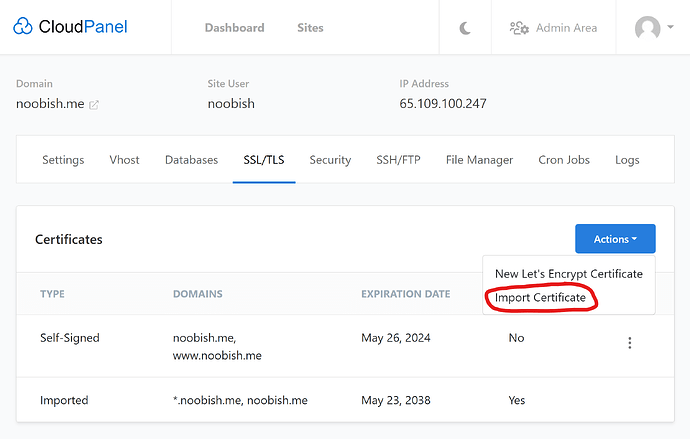
Task: Select the SSL/TLS tab
Action: pyautogui.click(x=264, y=160)
